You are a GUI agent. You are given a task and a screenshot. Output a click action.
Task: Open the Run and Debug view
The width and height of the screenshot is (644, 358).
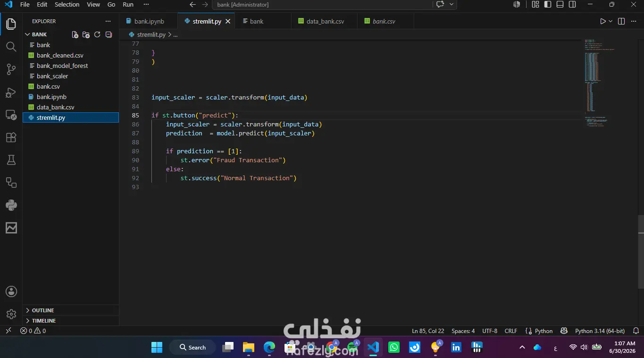pos(11,92)
